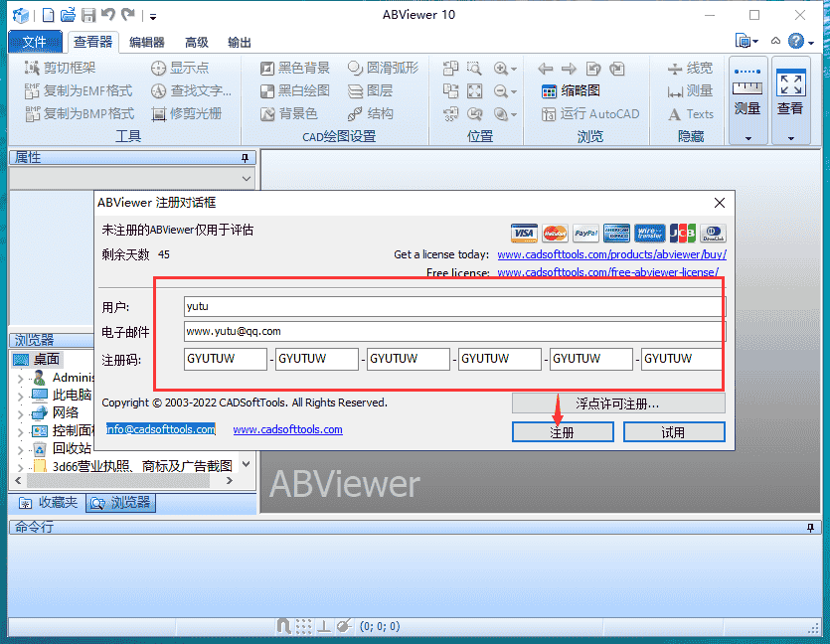Switch to the 输出 tab
830x644 pixels.
240,43
